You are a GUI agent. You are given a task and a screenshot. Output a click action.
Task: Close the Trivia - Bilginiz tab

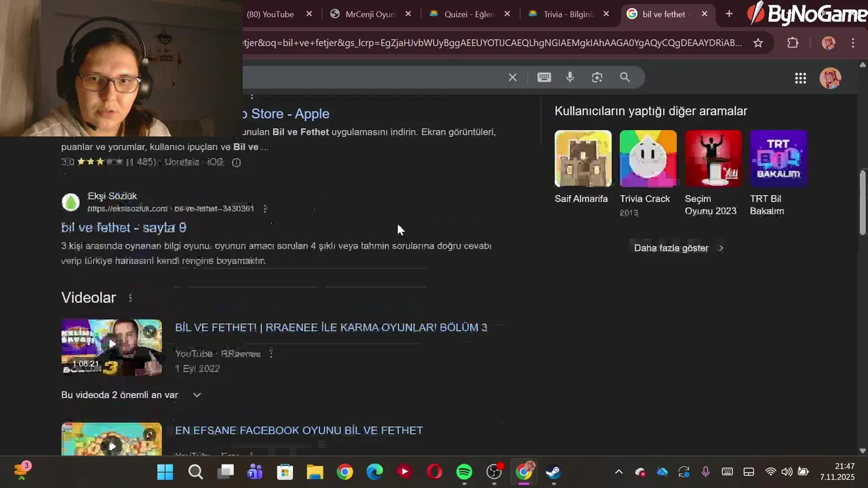(606, 14)
